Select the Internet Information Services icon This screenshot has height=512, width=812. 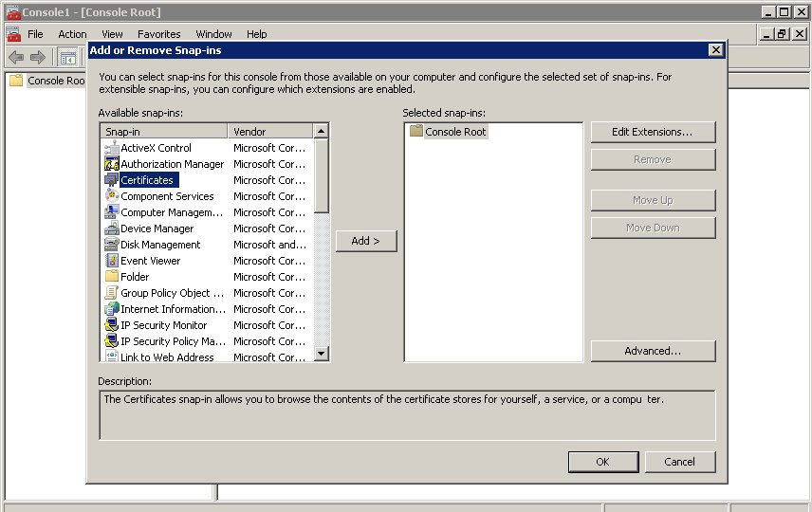click(x=112, y=309)
